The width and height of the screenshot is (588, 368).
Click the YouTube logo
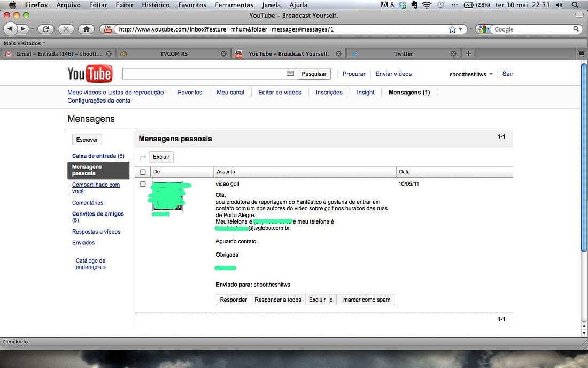(x=90, y=73)
